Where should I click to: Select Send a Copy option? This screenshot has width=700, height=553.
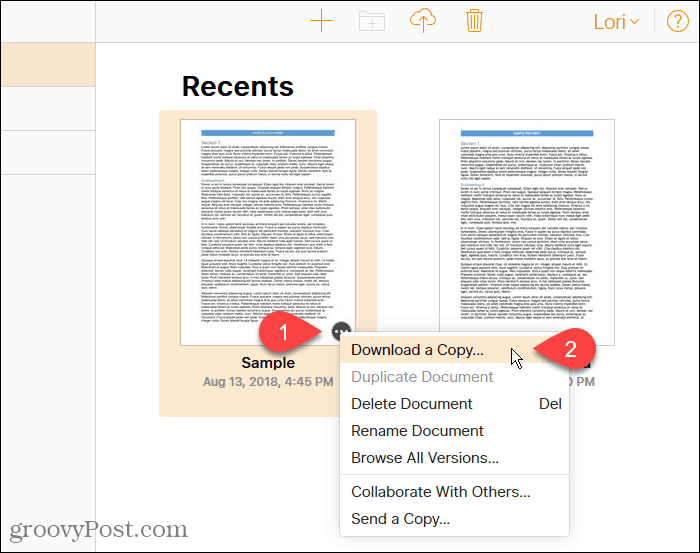tap(454, 519)
